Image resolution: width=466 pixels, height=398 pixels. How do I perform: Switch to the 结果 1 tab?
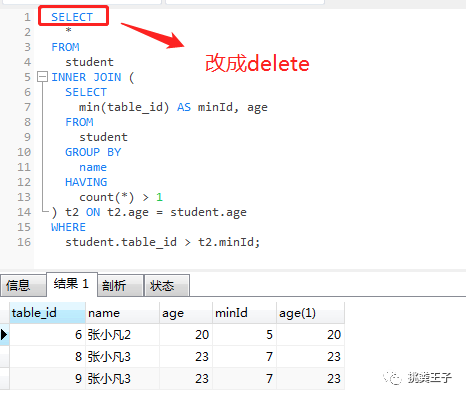[72, 284]
